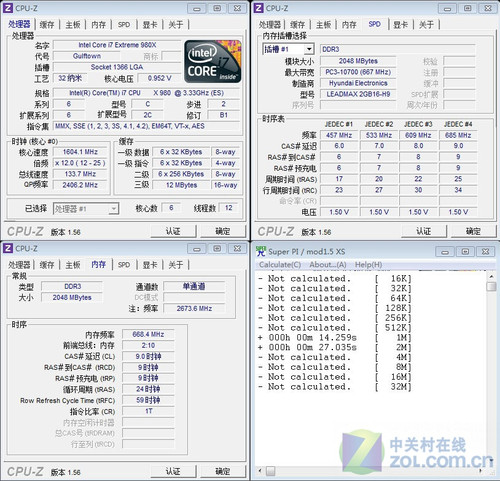The height and width of the screenshot is (481, 500).
Task: Close the CPU-Z memory window
Action: point(237,249)
